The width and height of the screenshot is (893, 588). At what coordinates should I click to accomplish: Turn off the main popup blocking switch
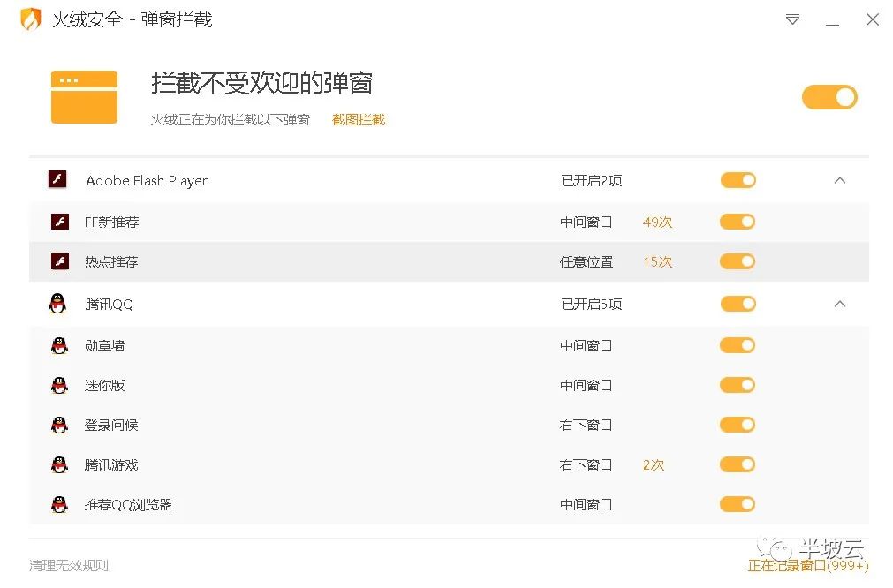pyautogui.click(x=829, y=97)
